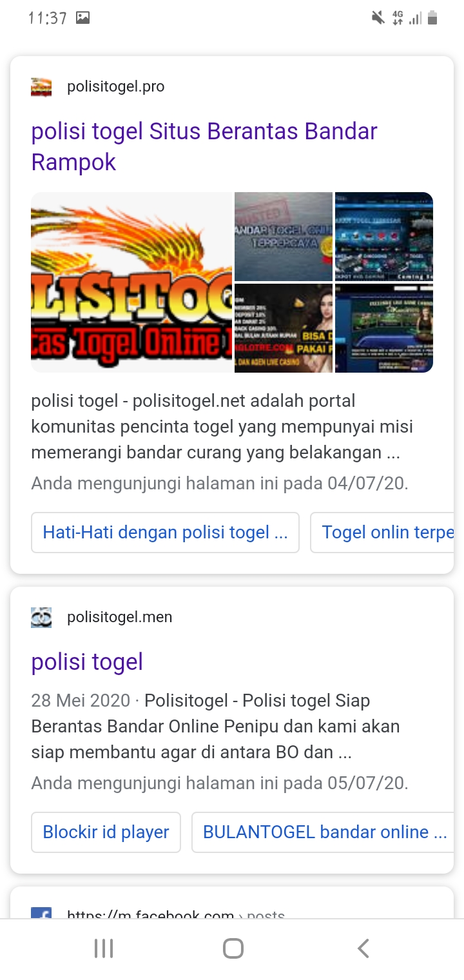Screen dimensions: 464x980
Task: Tap the polisitogel.men site favicon
Action: pyautogui.click(x=41, y=617)
